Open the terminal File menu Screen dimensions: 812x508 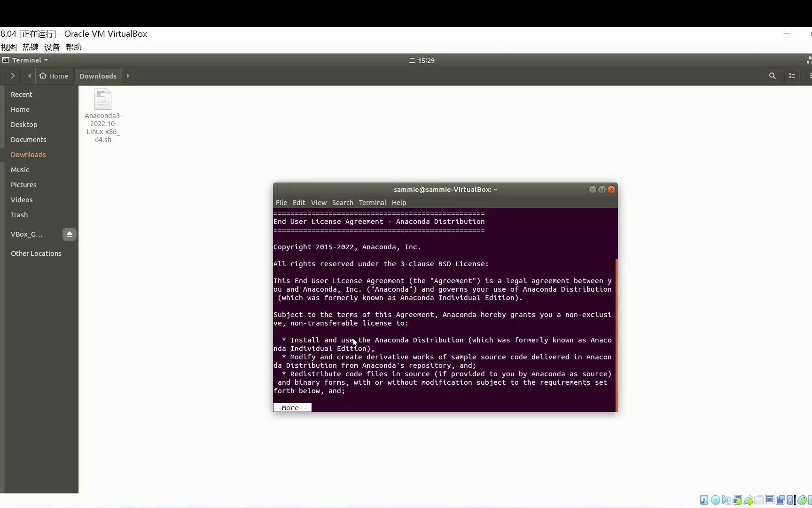coord(281,203)
